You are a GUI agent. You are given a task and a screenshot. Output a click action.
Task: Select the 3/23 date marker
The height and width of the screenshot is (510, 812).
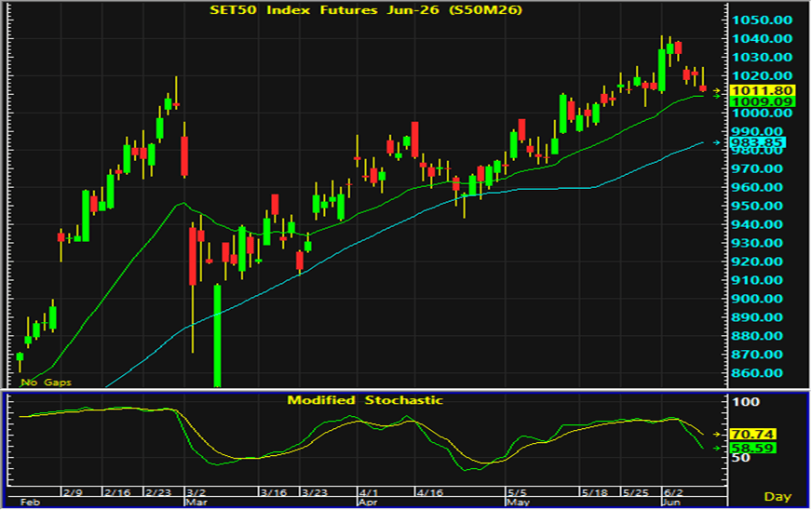(315, 492)
